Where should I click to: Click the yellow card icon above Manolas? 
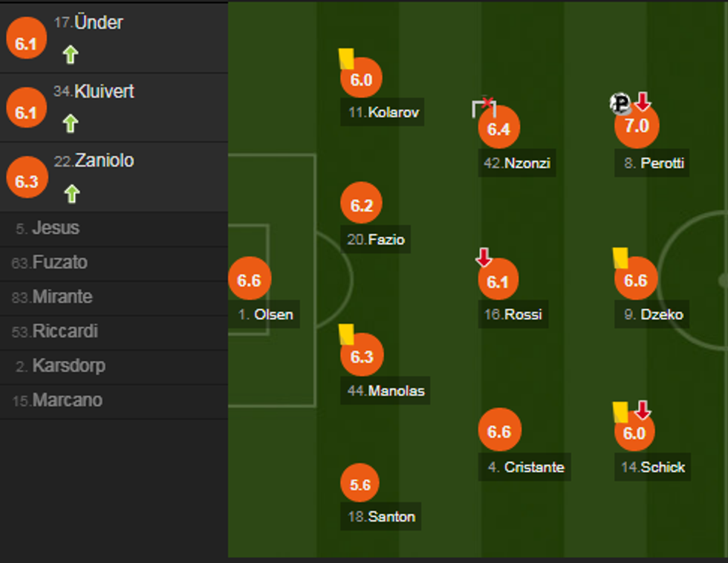pyautogui.click(x=345, y=333)
